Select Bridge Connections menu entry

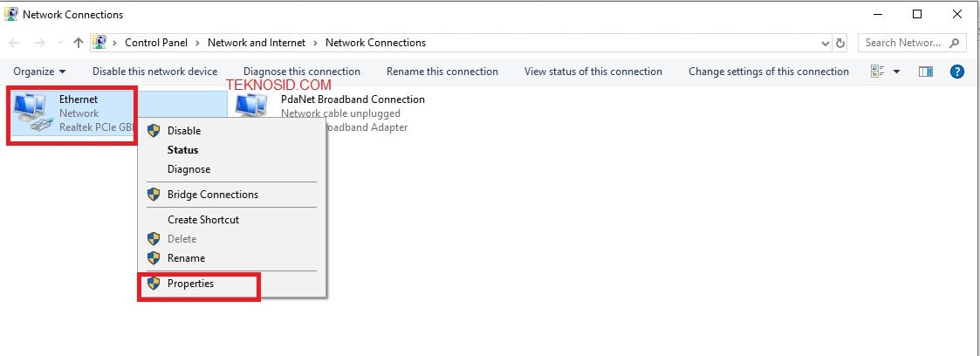(232, 195)
